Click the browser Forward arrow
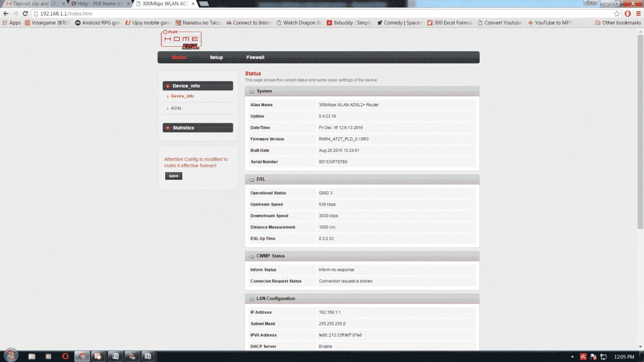 pos(16,13)
